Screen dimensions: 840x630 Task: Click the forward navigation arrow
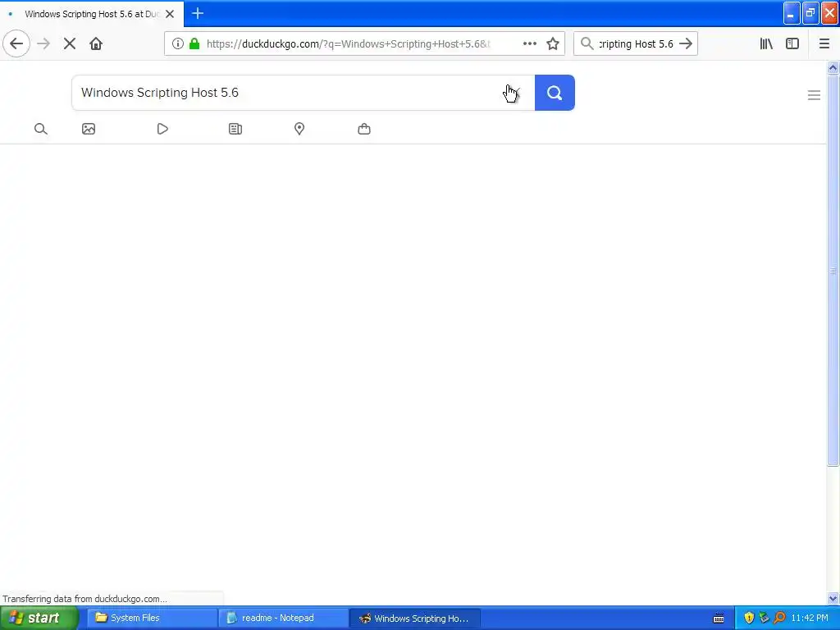click(43, 43)
